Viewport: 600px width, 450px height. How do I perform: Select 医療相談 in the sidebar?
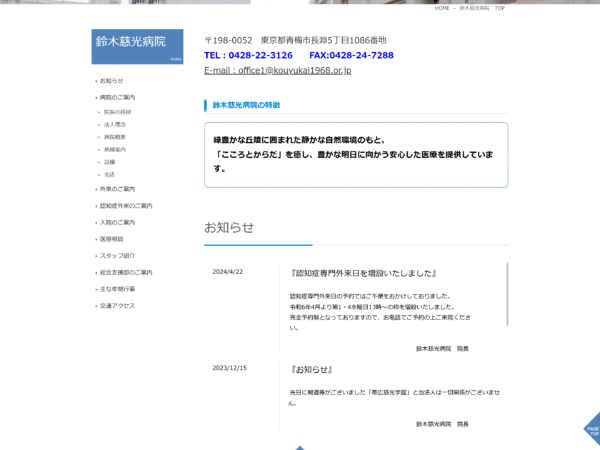pos(111,239)
